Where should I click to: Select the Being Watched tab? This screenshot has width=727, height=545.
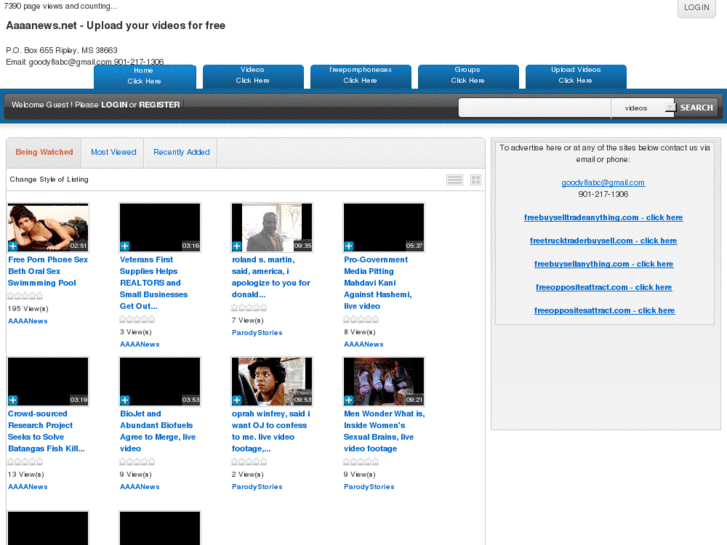tap(44, 152)
